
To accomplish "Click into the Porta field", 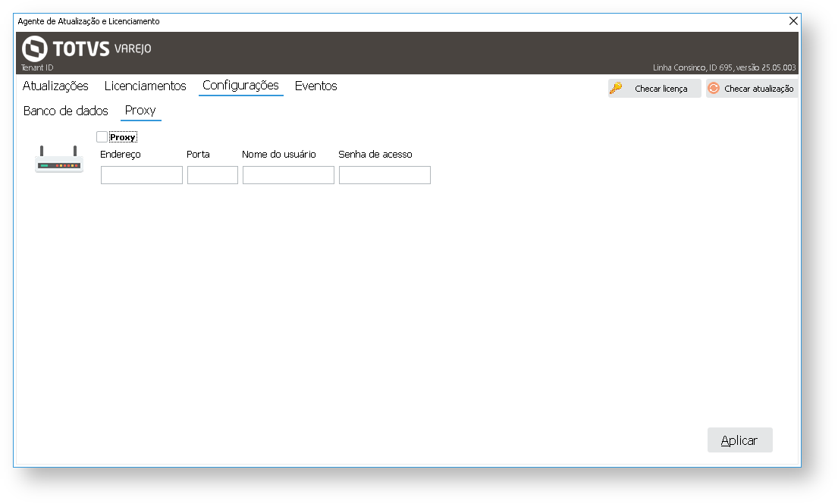I will [x=212, y=175].
